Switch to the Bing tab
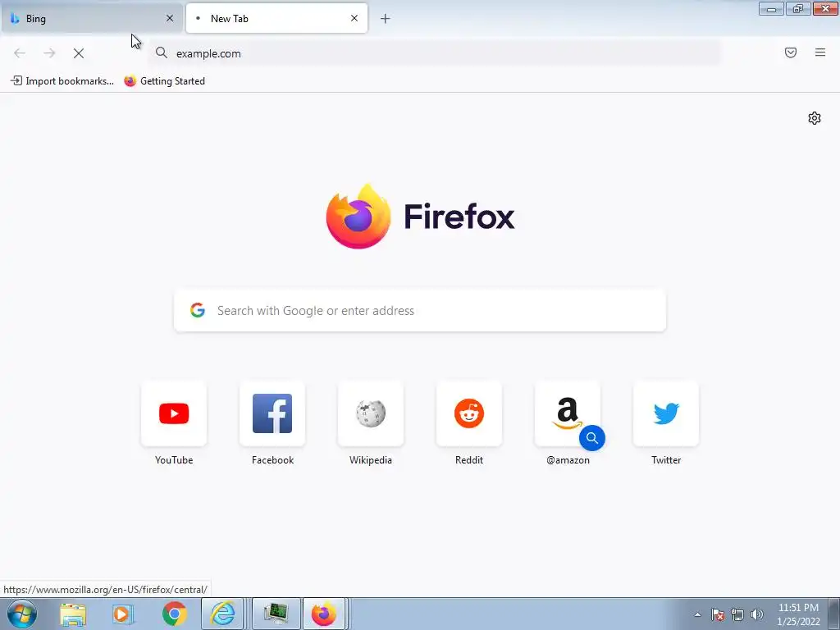The image size is (840, 630). [x=91, y=18]
